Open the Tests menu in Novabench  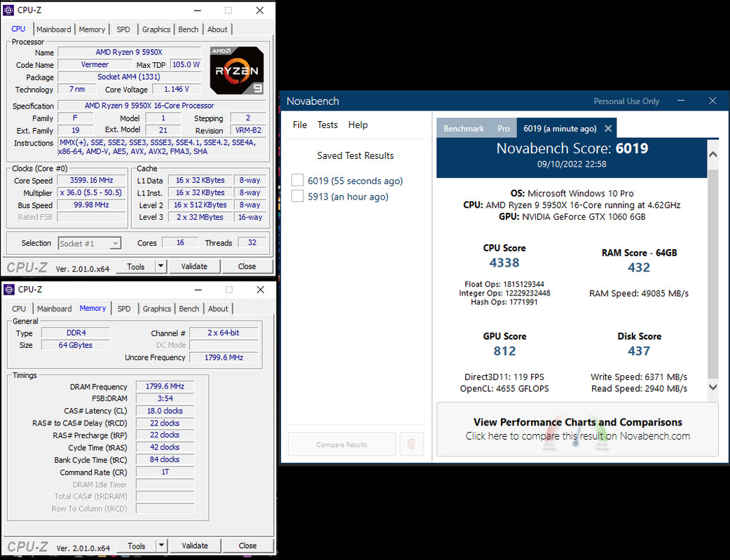(x=327, y=125)
